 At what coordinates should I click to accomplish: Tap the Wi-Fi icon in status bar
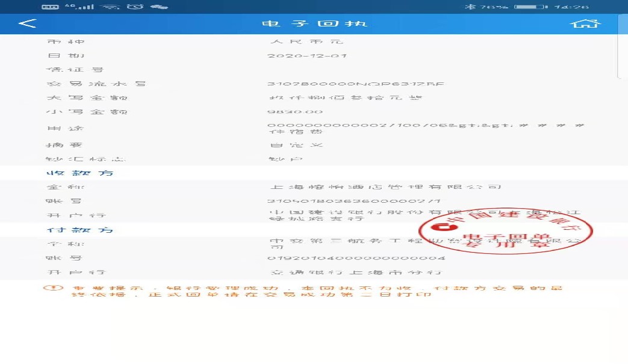(109, 7)
